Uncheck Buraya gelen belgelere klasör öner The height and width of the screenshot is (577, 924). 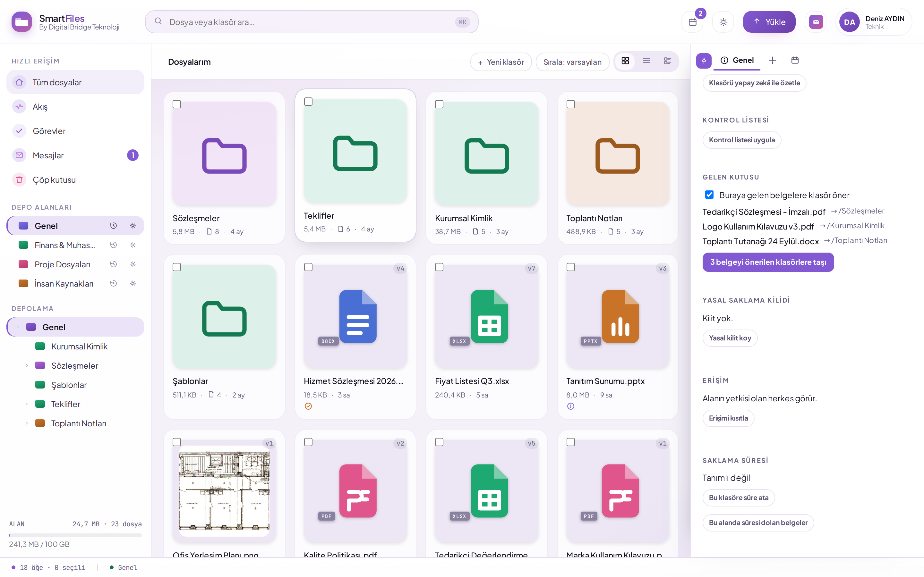point(709,195)
